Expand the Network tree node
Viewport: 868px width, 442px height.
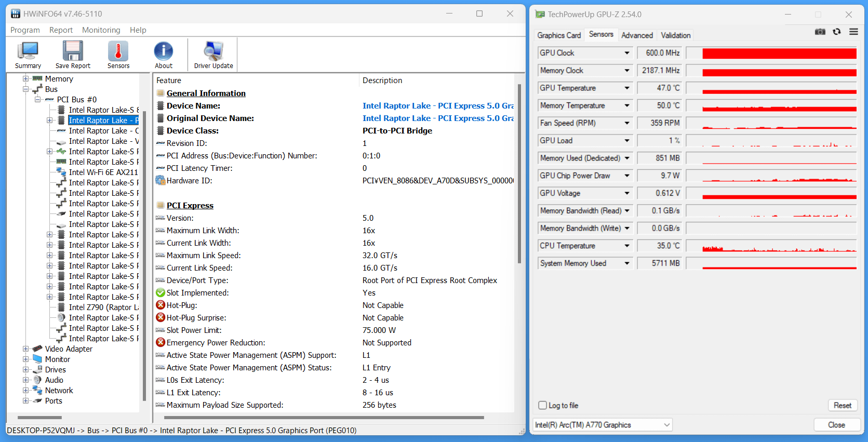pos(25,390)
